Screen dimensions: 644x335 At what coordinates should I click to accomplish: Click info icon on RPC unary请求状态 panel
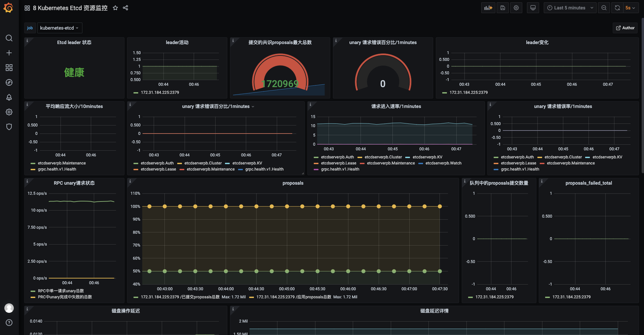(x=27, y=181)
